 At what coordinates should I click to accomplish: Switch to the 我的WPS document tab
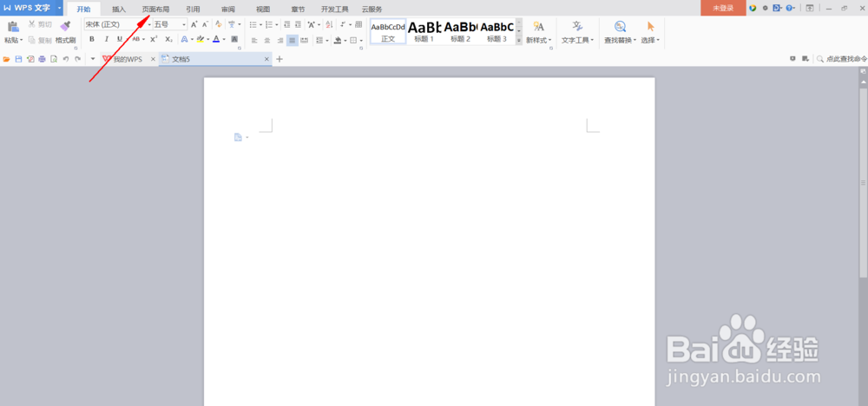coord(128,59)
